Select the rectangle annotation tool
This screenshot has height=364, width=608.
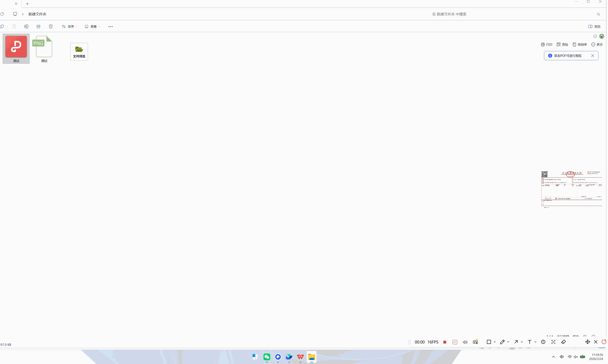489,342
